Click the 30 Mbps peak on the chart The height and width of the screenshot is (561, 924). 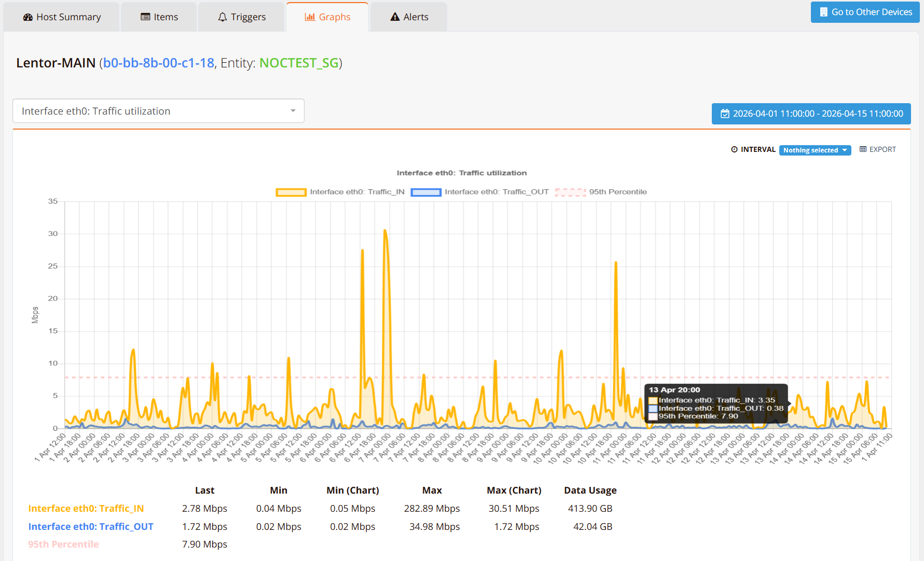(385, 230)
